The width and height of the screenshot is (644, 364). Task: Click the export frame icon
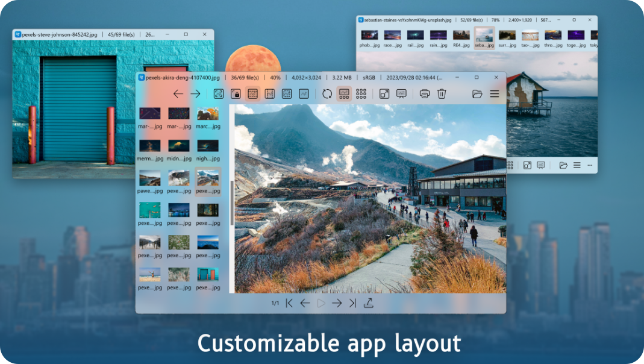click(369, 303)
